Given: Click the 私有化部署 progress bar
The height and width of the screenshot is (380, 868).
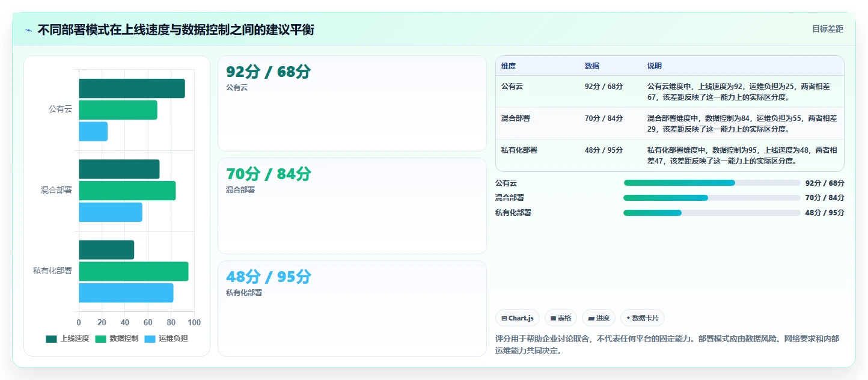Looking at the screenshot, I should click(x=712, y=213).
